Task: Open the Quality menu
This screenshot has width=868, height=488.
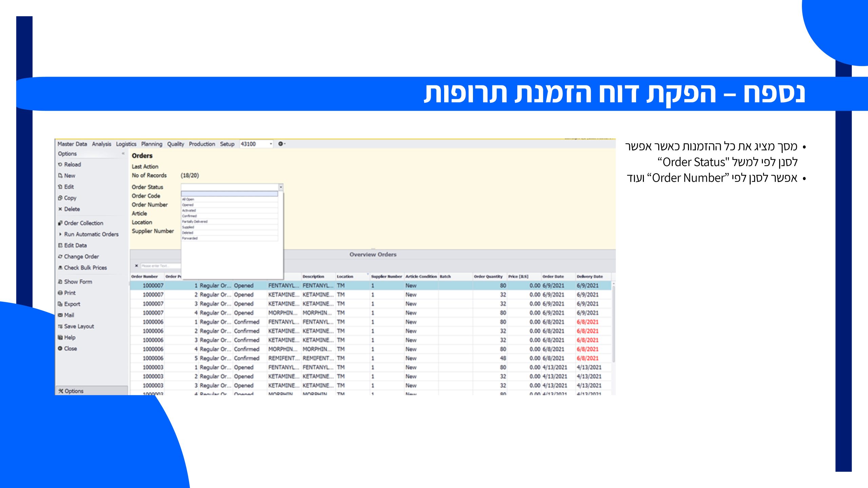Action: tap(175, 144)
